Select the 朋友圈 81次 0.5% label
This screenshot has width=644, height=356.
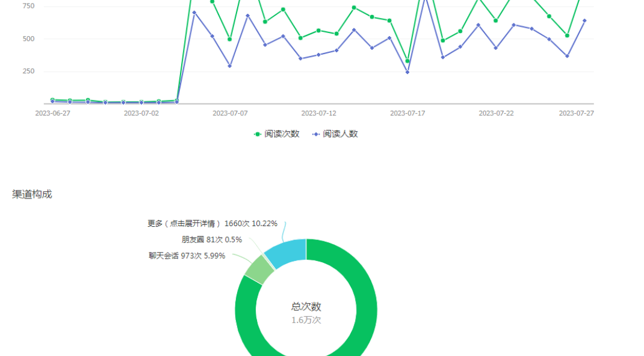point(211,239)
